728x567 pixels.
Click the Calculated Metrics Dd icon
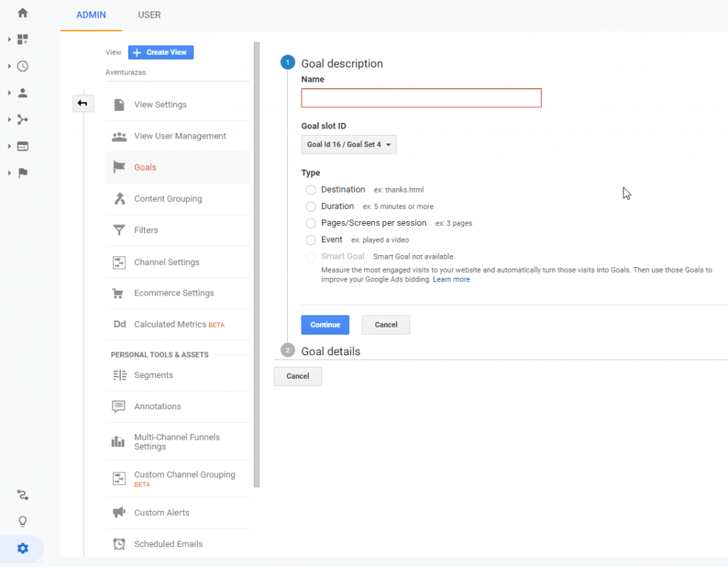pos(119,324)
